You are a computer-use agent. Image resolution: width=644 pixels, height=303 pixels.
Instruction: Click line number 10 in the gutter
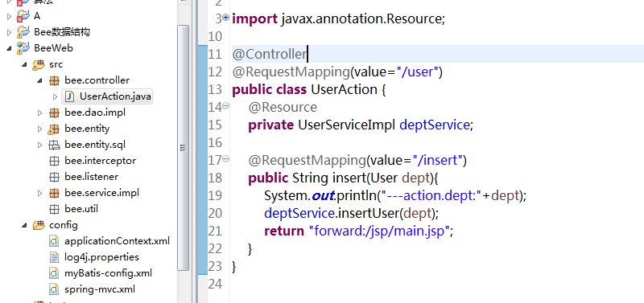(x=215, y=37)
